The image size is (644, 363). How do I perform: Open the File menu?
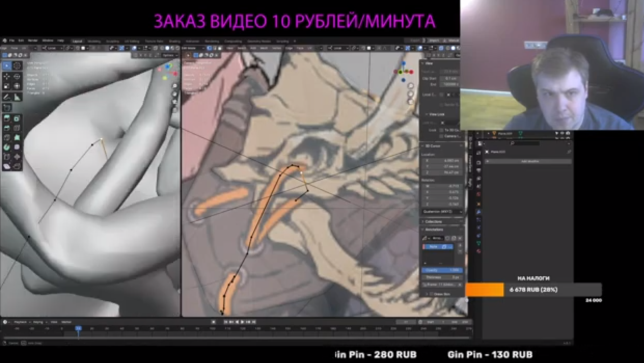click(11, 41)
